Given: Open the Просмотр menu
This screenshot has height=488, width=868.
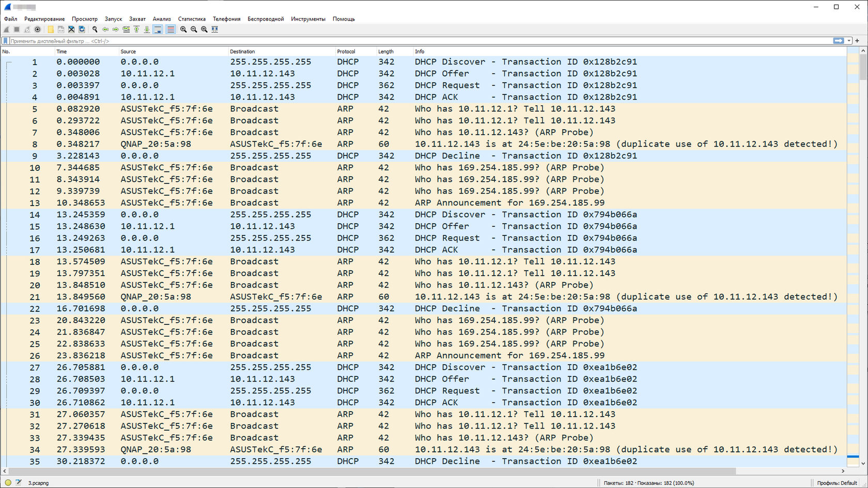Looking at the screenshot, I should pos(85,19).
